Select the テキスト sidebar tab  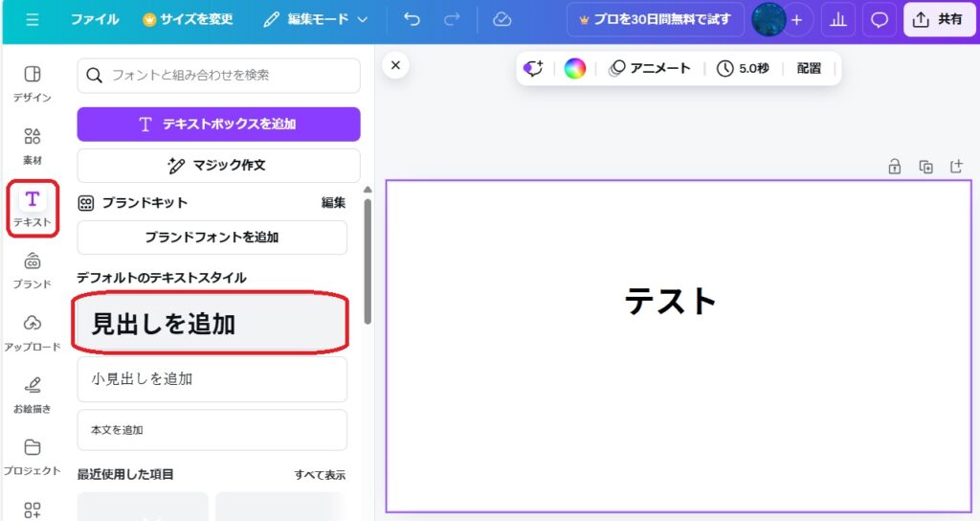coord(33,209)
